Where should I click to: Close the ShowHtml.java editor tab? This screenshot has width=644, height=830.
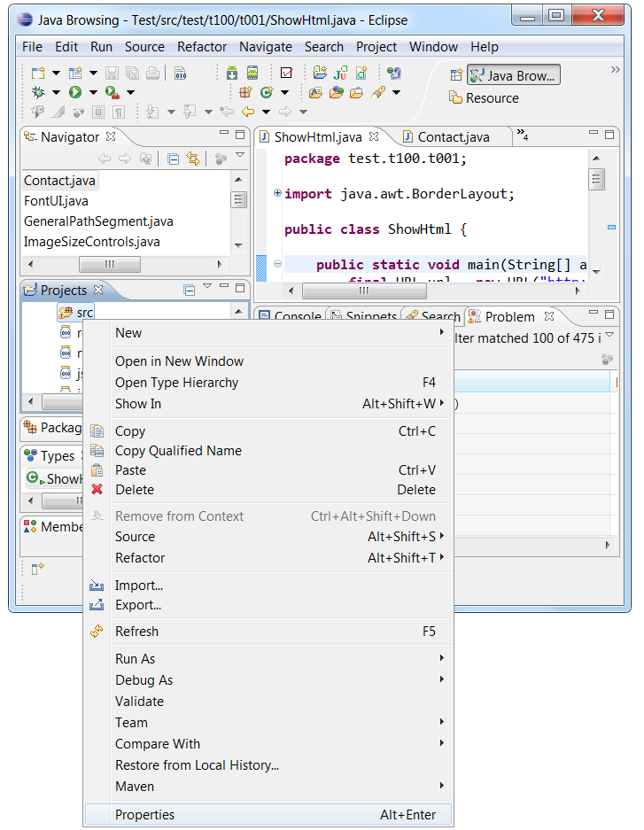tap(374, 136)
